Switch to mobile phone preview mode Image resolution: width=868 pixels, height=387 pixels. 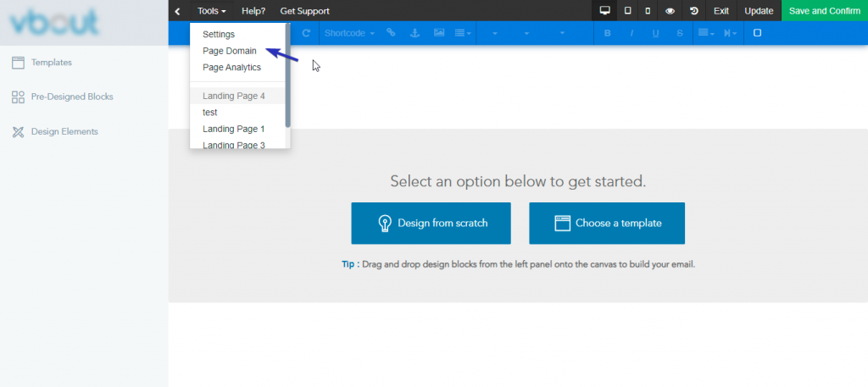click(x=648, y=11)
